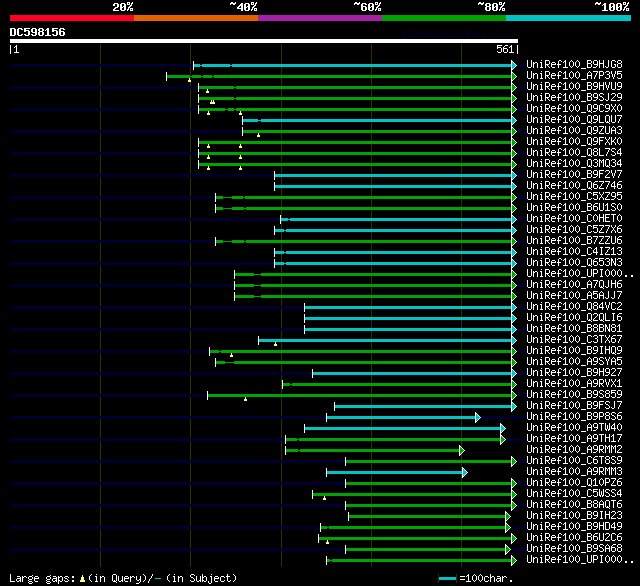This screenshot has height=586, width=640.
Task: Click the cyan ~100% identity color segment
Action: (x=569, y=18)
